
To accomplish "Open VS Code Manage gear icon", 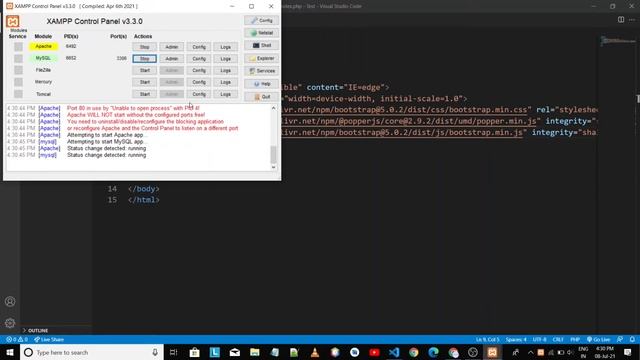I will [x=10, y=323].
